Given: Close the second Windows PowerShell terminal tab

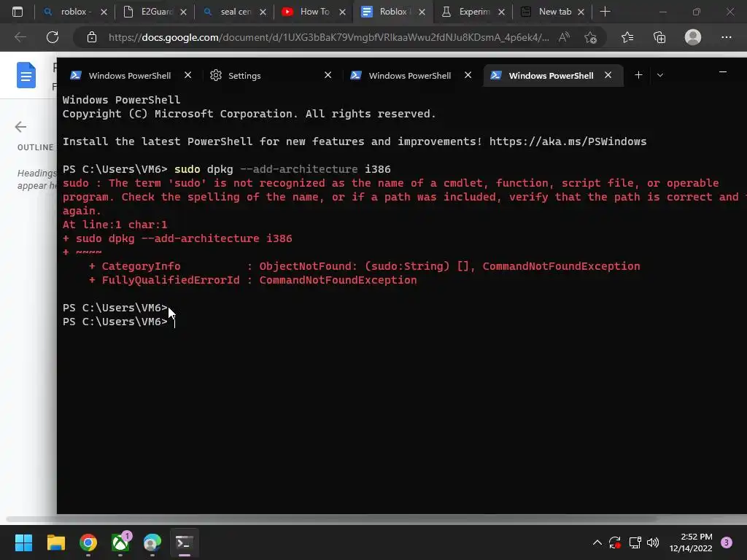Looking at the screenshot, I should pos(468,75).
